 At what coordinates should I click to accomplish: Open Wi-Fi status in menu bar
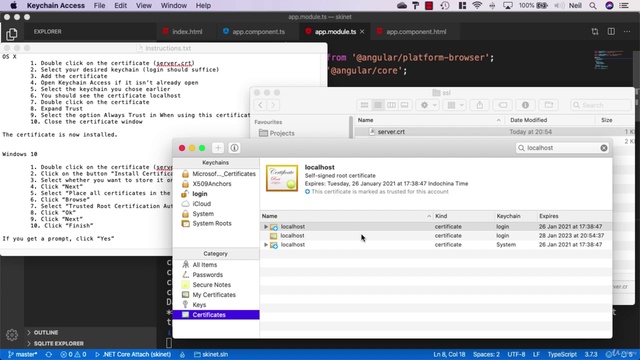(x=477, y=6)
